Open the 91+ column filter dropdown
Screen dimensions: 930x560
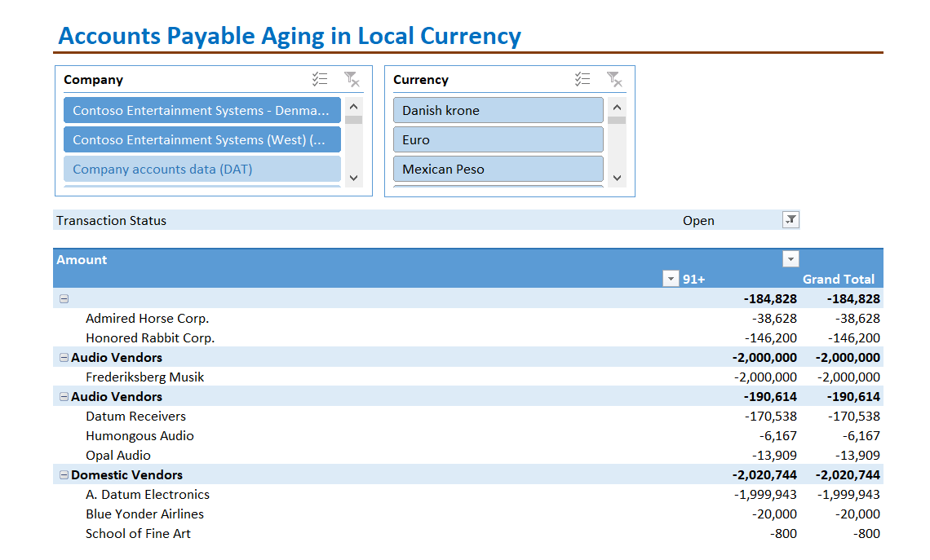[671, 278]
